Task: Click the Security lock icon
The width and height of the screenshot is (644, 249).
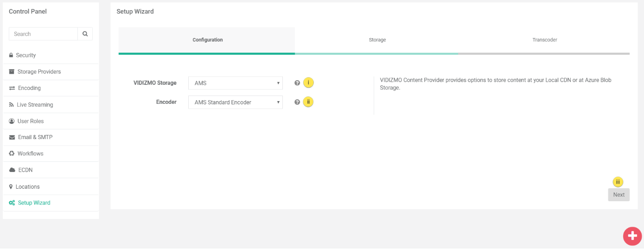Action: point(11,55)
